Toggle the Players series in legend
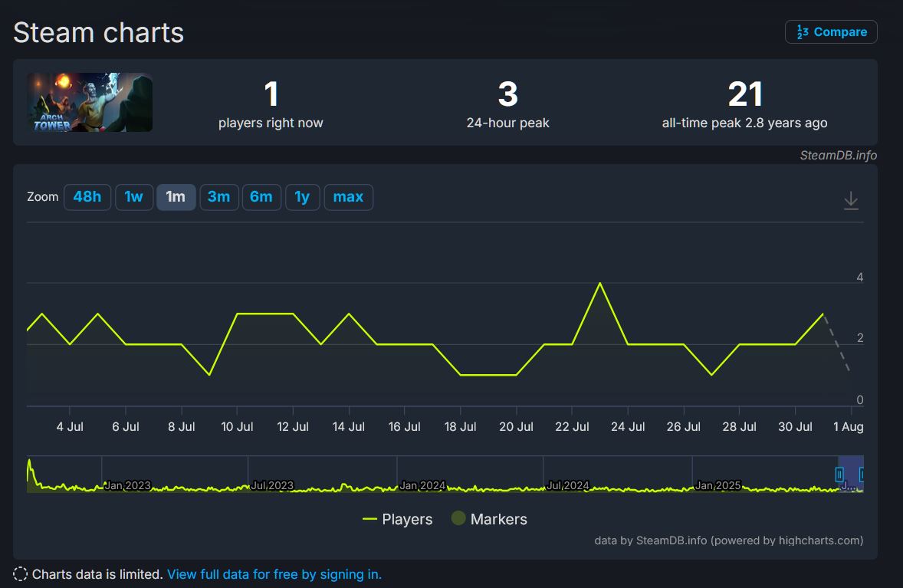The width and height of the screenshot is (903, 588). [397, 519]
